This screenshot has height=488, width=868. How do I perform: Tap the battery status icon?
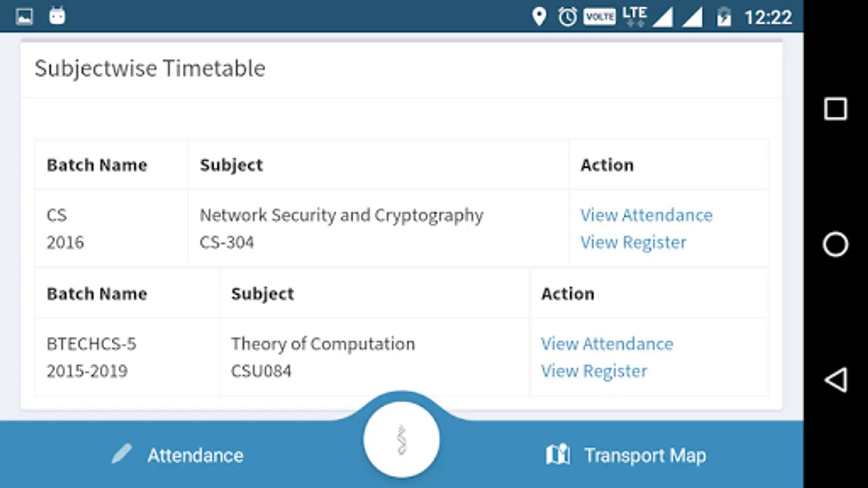click(x=724, y=17)
